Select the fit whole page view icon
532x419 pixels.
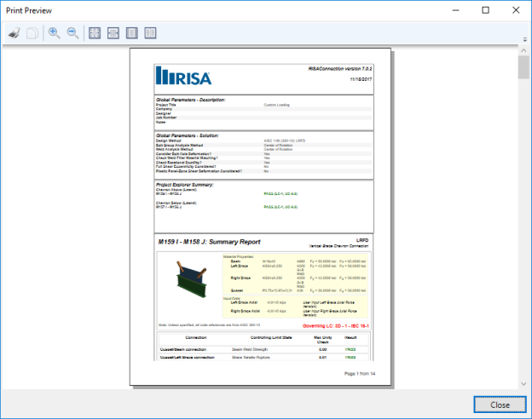(95, 33)
